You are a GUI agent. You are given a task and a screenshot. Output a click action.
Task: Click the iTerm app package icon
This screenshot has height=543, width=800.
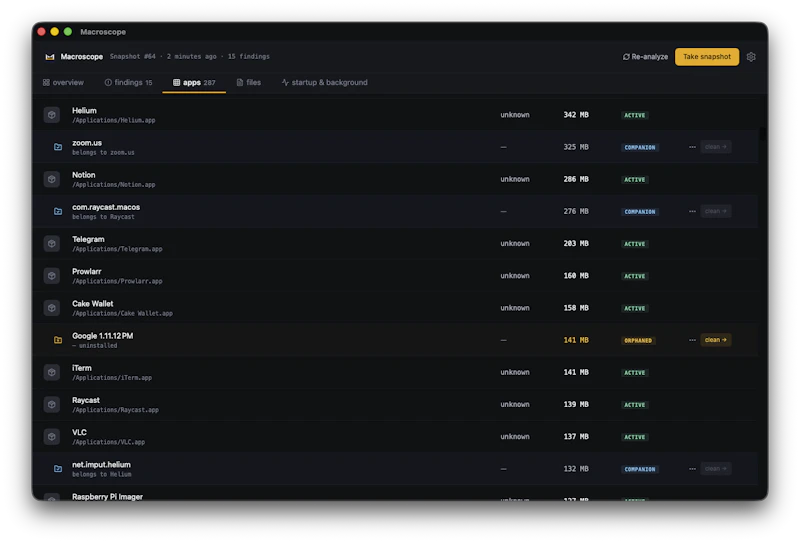click(52, 372)
